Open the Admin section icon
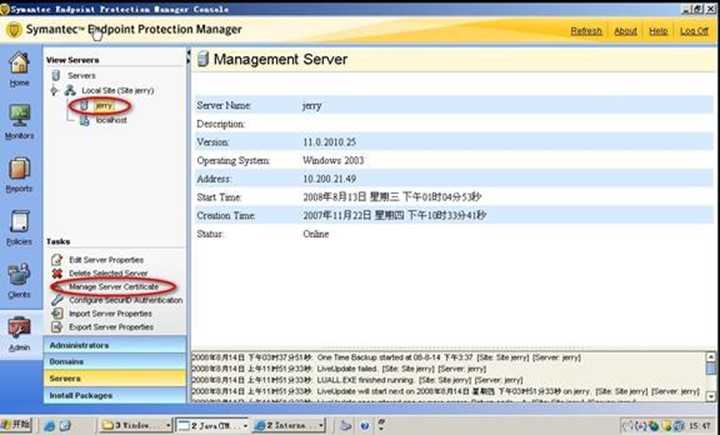 (x=19, y=328)
